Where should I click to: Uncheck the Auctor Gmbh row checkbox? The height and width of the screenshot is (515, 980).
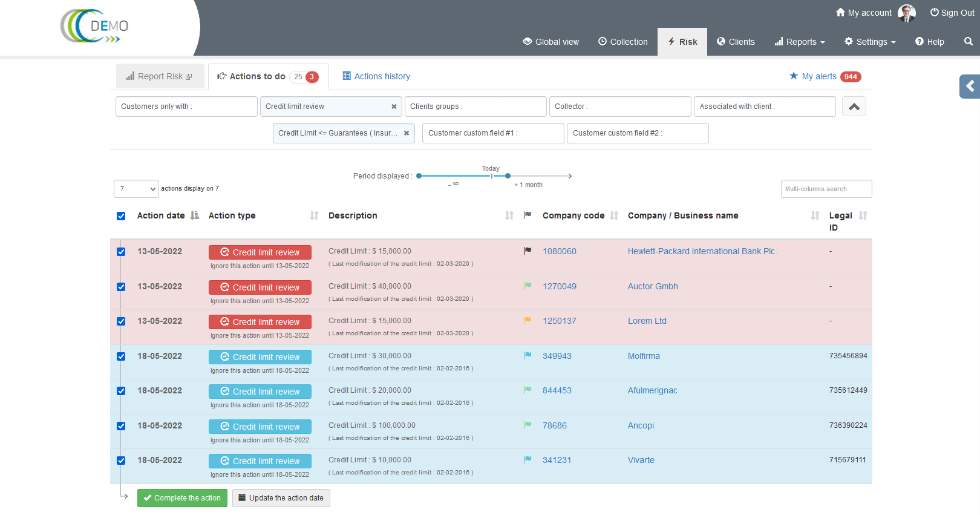(x=121, y=287)
